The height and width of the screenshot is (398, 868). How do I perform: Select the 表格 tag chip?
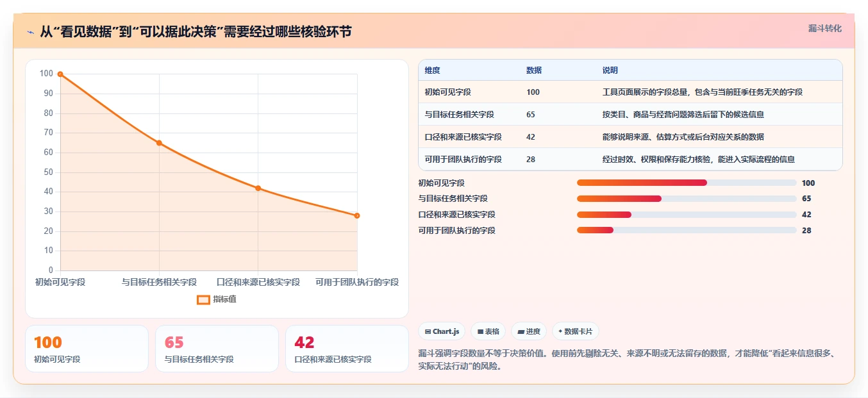tap(488, 331)
